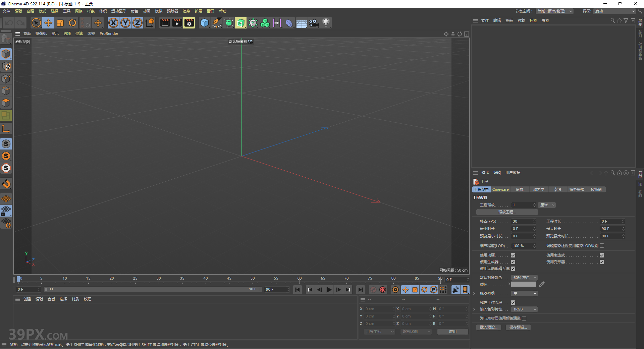Screen dimensions: 644x349
Task: Open the Render Settings icon
Action: (x=189, y=23)
